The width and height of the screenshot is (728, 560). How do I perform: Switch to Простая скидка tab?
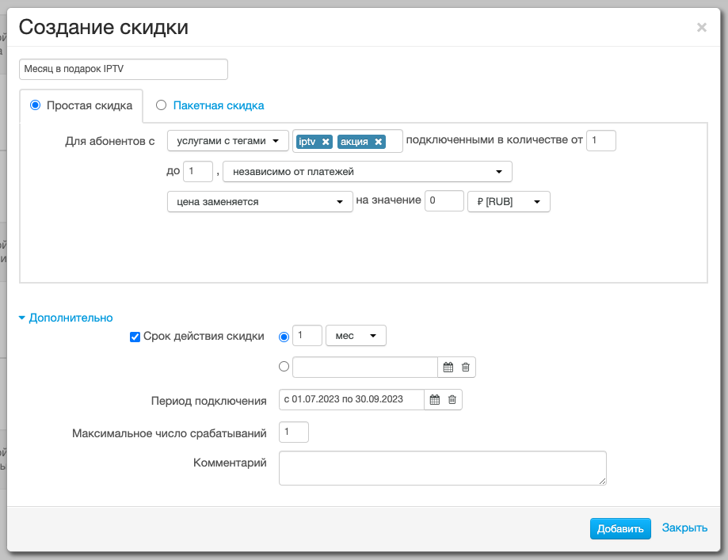(90, 105)
